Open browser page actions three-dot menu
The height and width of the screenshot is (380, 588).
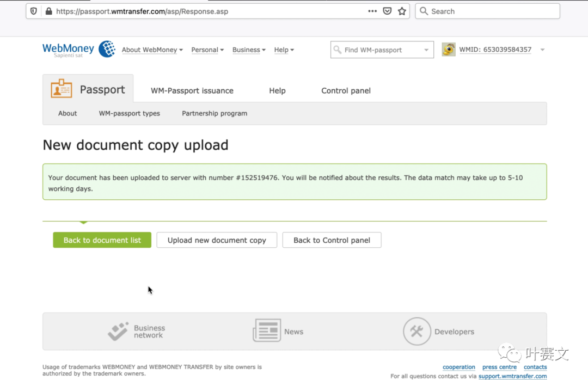pyautogui.click(x=372, y=11)
